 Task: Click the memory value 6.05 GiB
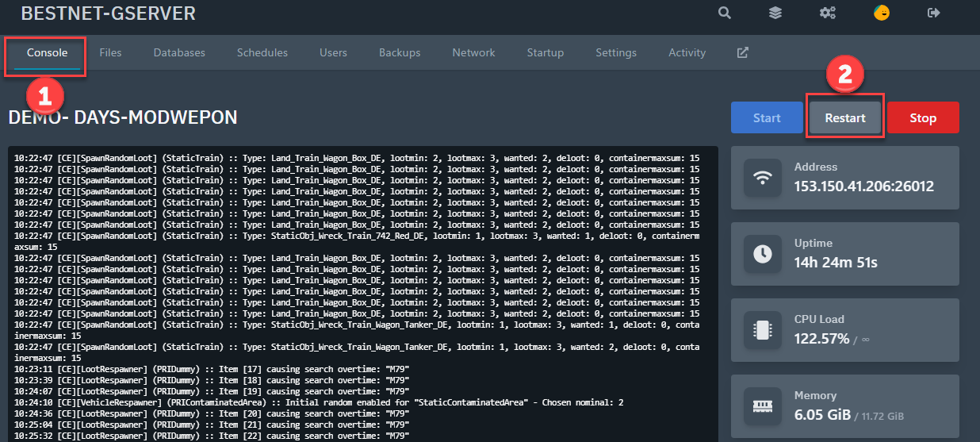[x=822, y=415]
